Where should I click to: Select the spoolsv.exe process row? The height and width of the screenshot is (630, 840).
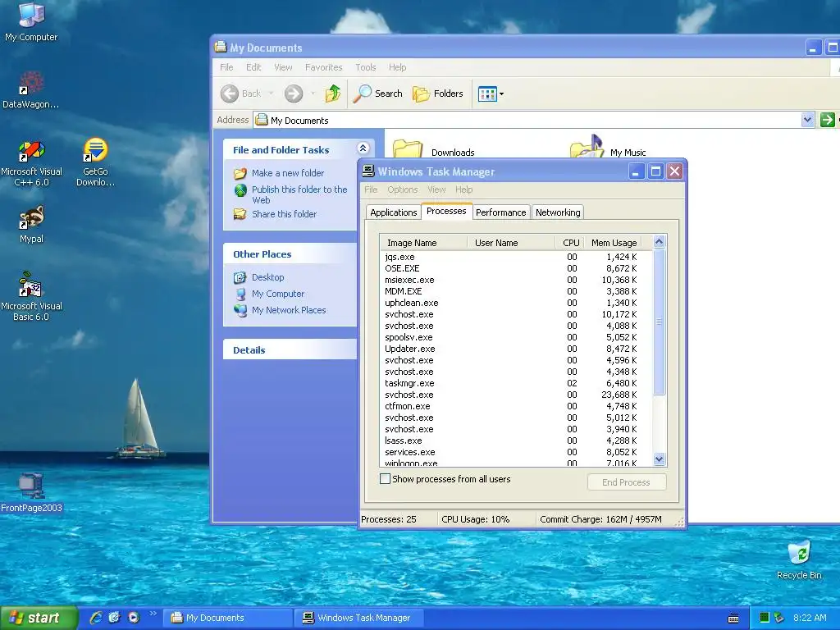pyautogui.click(x=516, y=337)
